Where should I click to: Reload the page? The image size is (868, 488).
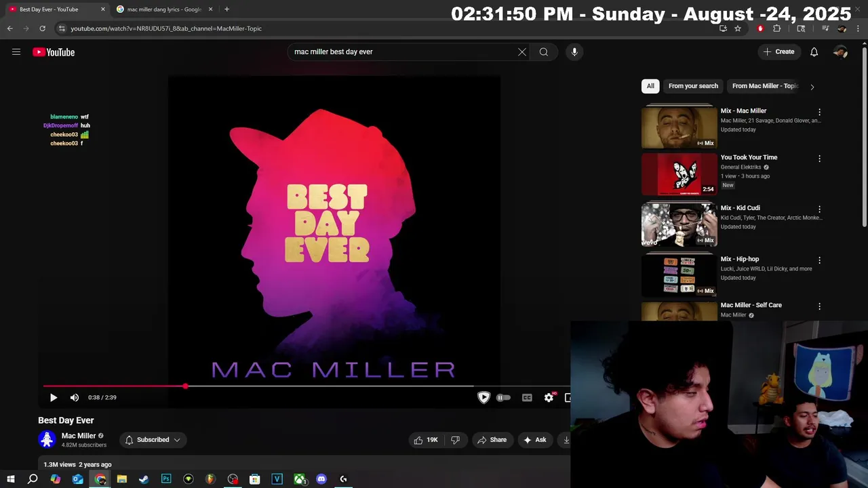[42, 28]
